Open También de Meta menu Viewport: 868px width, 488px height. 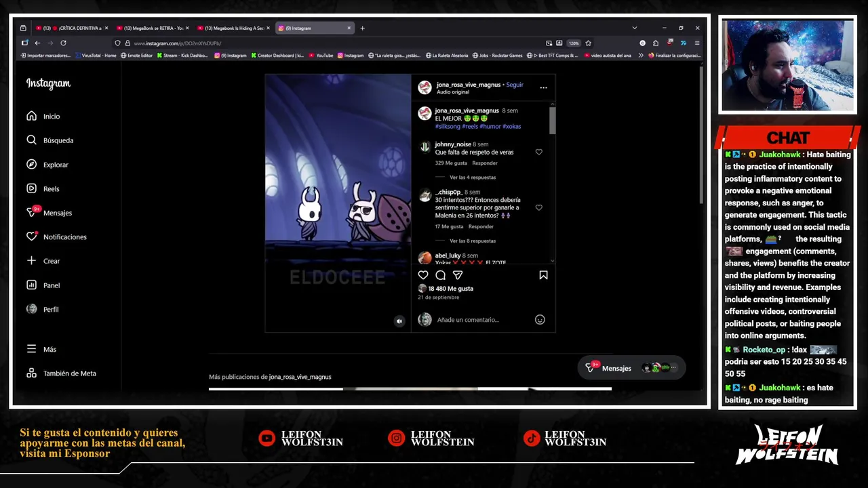pyautogui.click(x=62, y=373)
